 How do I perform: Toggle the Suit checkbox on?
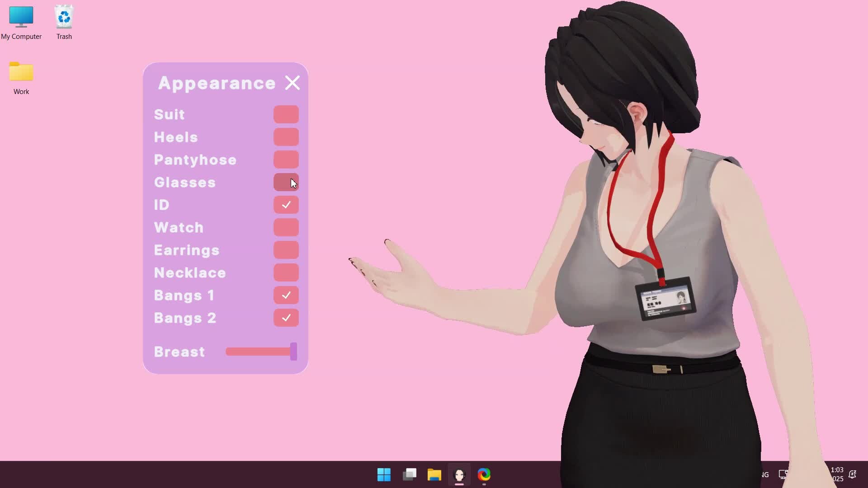[286, 114]
